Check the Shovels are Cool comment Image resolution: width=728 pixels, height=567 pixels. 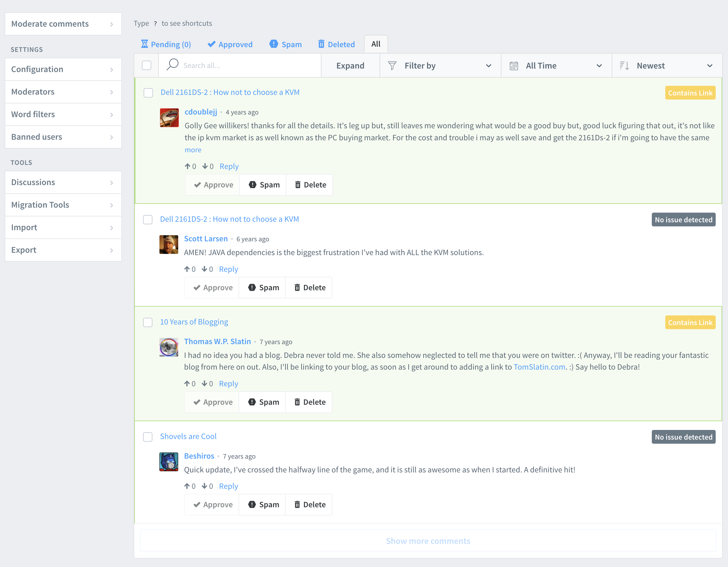(x=148, y=437)
